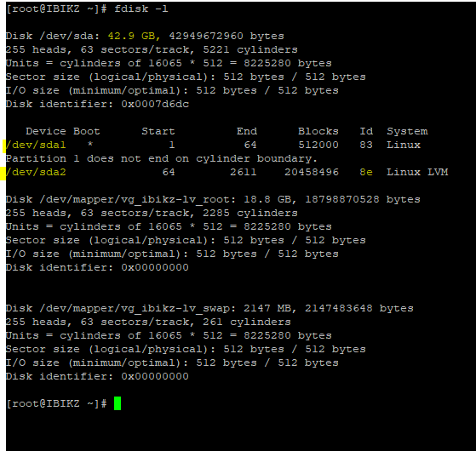Click '18798870528 bytes' value

tap(363, 199)
